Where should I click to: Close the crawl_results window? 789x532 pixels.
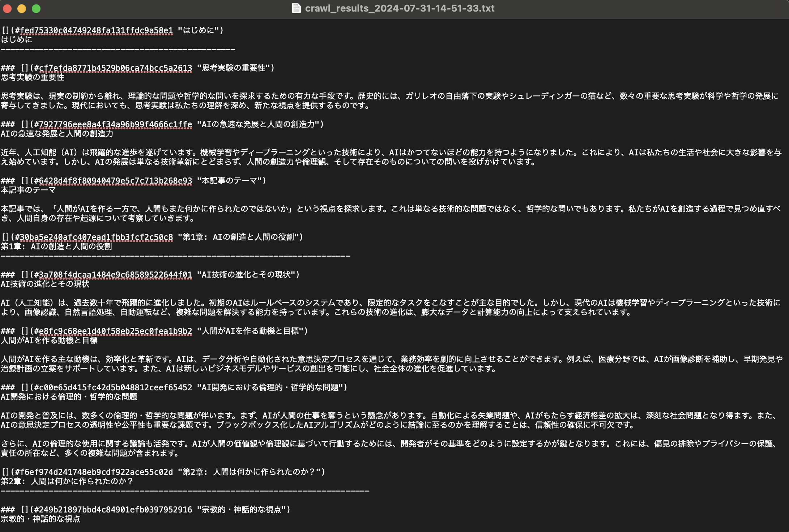7,8
